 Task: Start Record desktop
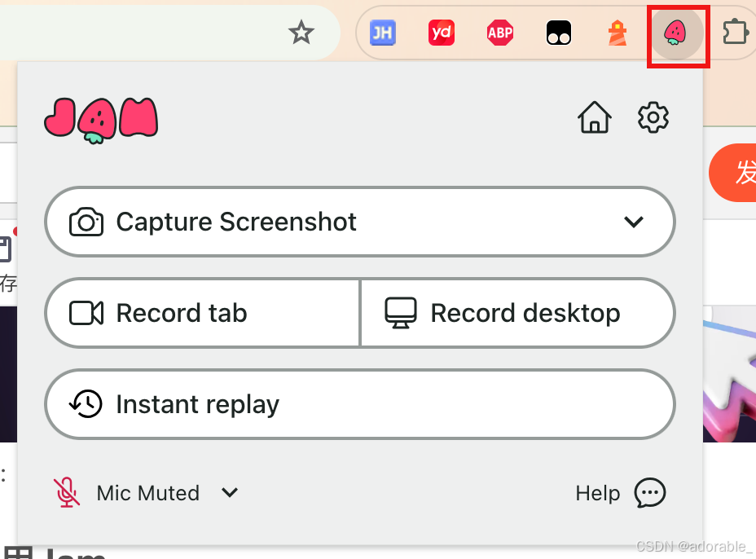click(518, 313)
